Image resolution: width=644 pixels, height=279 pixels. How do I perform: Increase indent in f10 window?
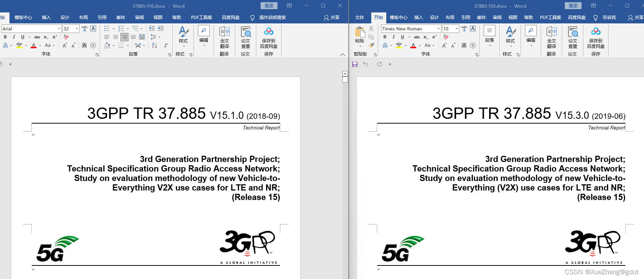click(161, 29)
